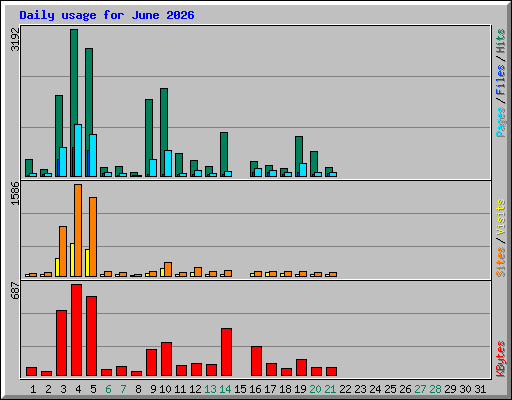
Task: Click day label 30 on the axis
Action: point(465,389)
